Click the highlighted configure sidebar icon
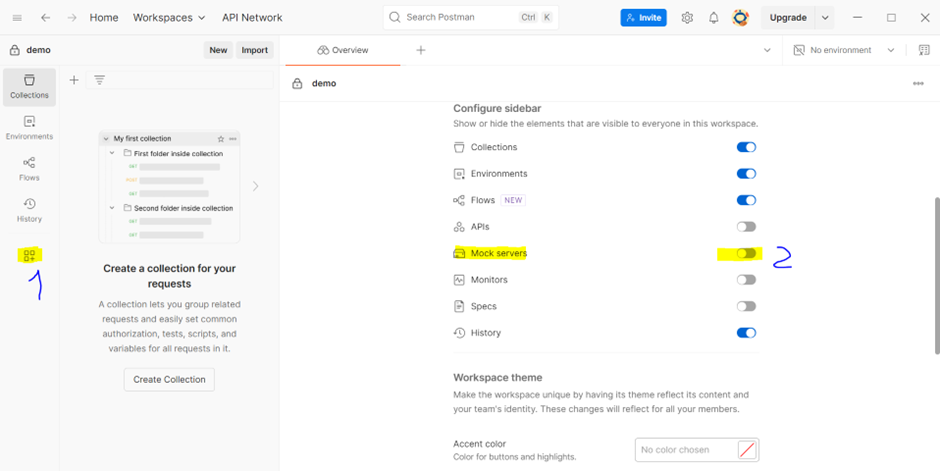 tap(29, 256)
